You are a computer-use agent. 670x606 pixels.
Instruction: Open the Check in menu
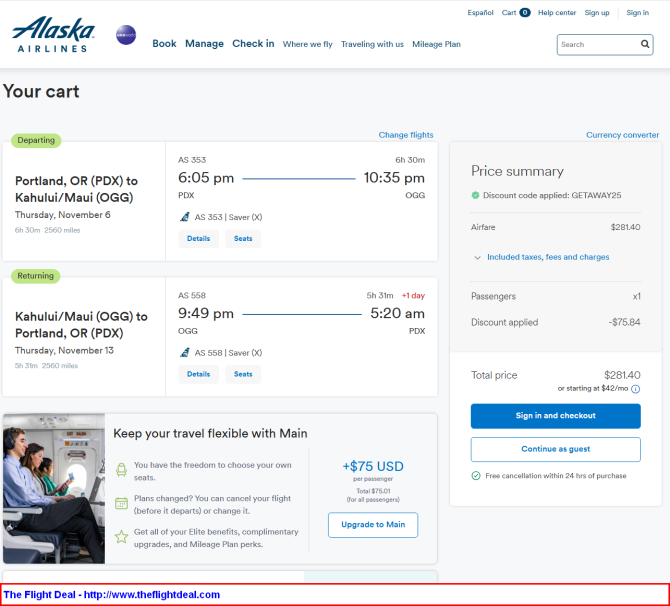click(x=253, y=44)
